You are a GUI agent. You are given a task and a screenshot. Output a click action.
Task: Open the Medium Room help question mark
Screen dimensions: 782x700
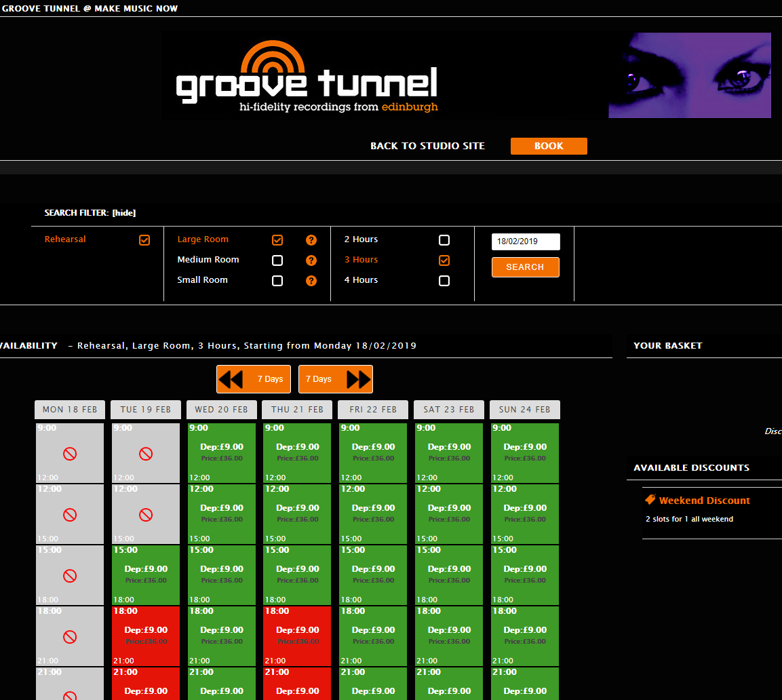pos(311,260)
